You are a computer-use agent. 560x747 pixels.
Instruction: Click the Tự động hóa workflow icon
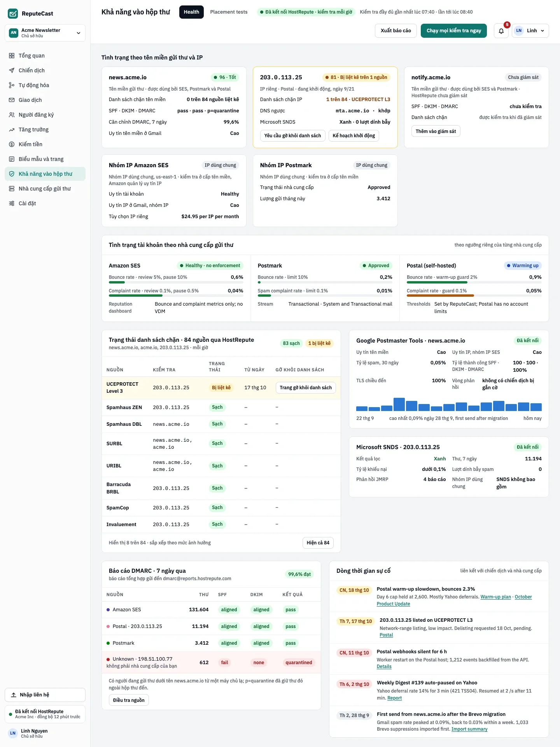[12, 85]
